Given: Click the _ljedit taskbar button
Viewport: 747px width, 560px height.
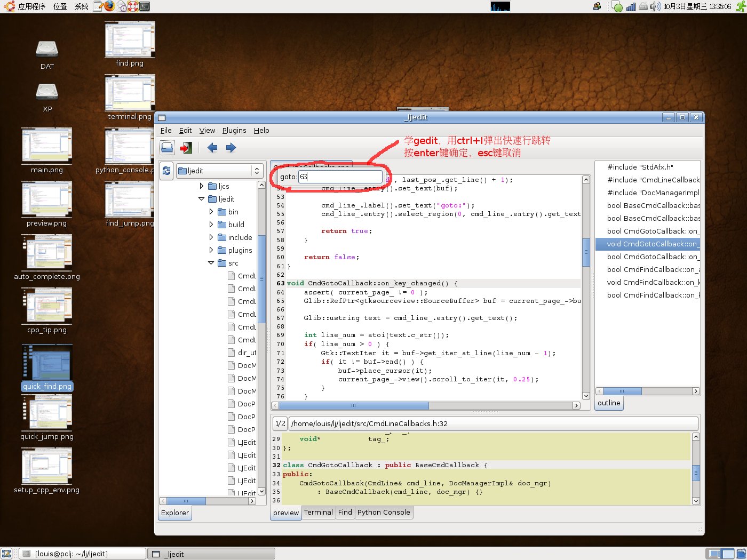Looking at the screenshot, I should coord(211,554).
